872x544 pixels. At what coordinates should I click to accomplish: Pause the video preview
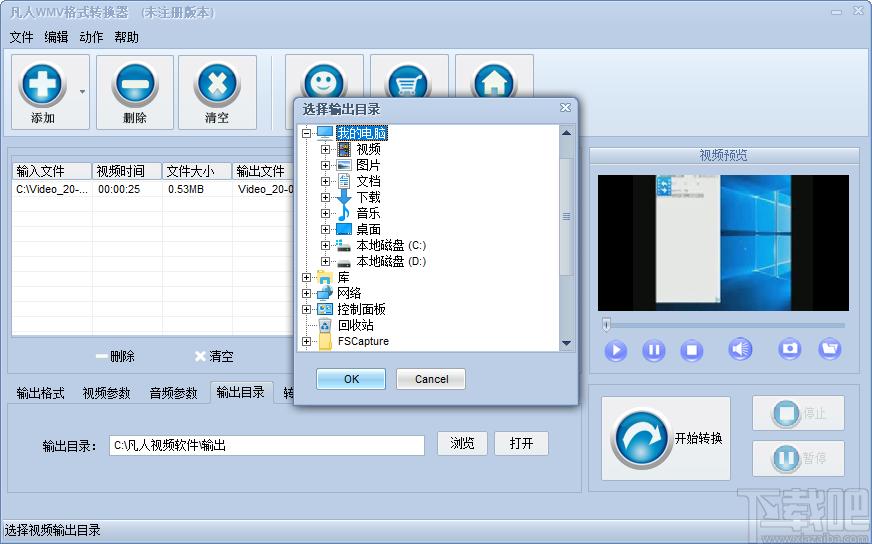[x=653, y=350]
